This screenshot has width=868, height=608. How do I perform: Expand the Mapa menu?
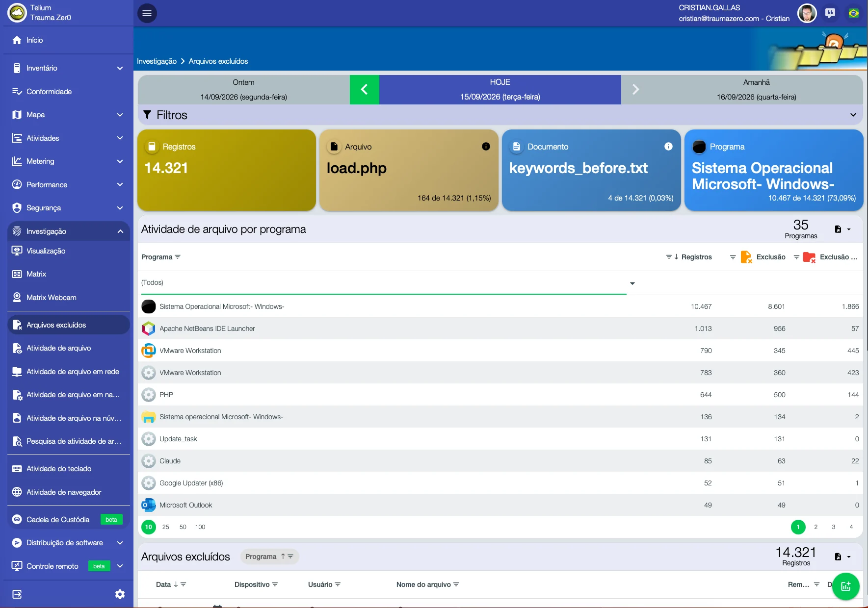pos(69,115)
